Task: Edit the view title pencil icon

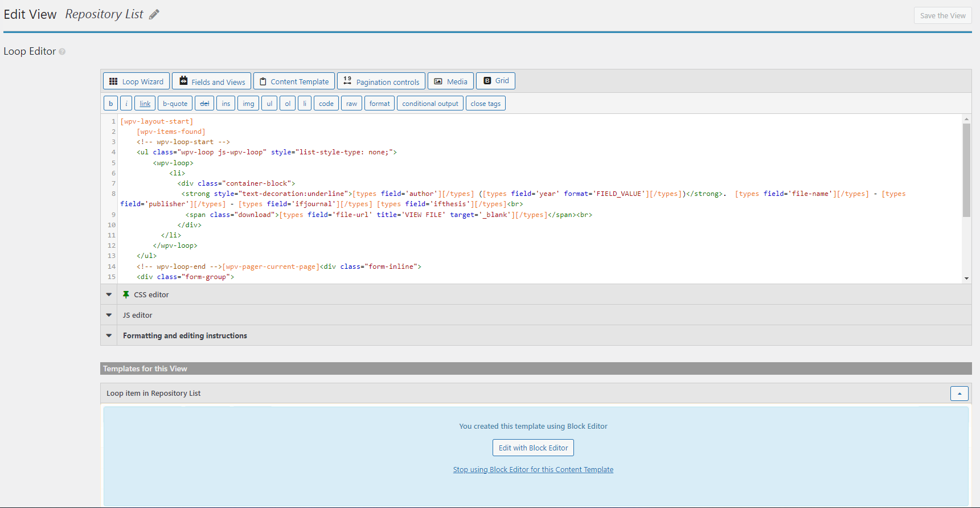Action: click(x=154, y=15)
